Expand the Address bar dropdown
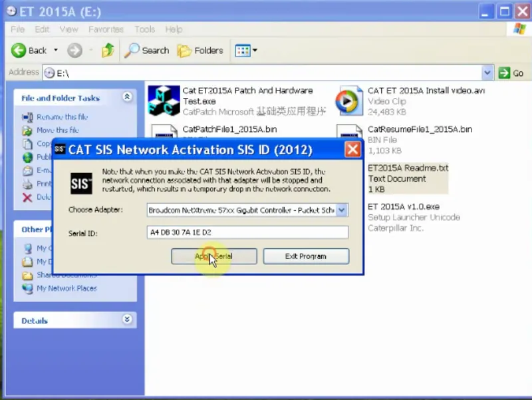This screenshot has width=532, height=400. click(487, 73)
